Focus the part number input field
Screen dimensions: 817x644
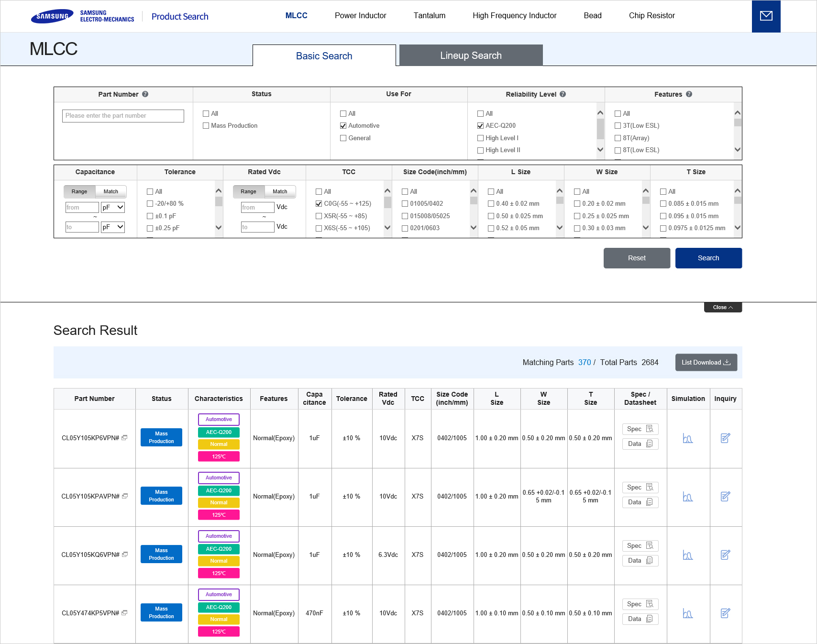(123, 116)
